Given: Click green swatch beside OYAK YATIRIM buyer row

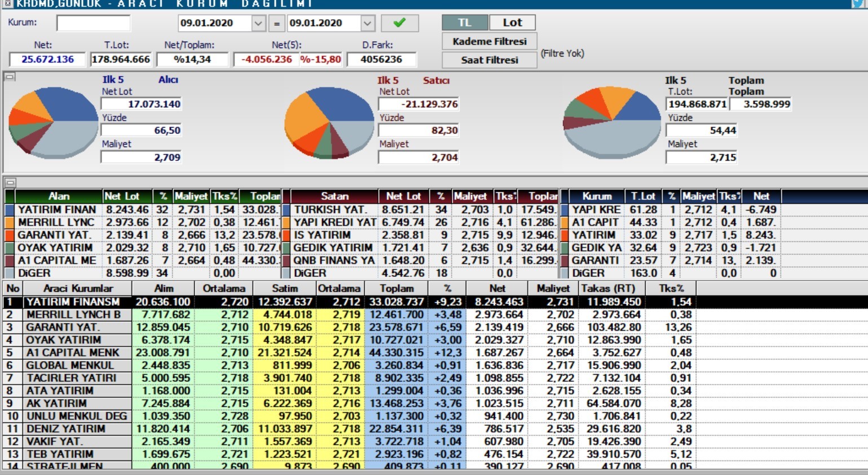Looking at the screenshot, I should pyautogui.click(x=9, y=248).
